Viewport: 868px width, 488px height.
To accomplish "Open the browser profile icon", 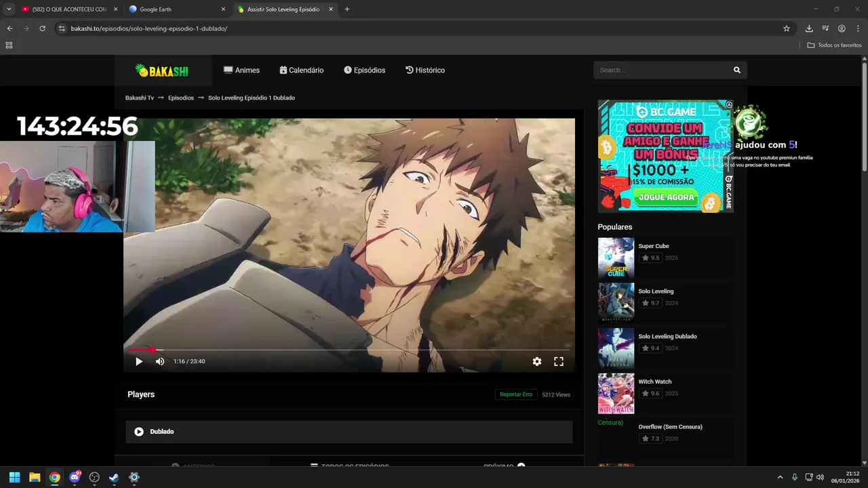I will [842, 28].
